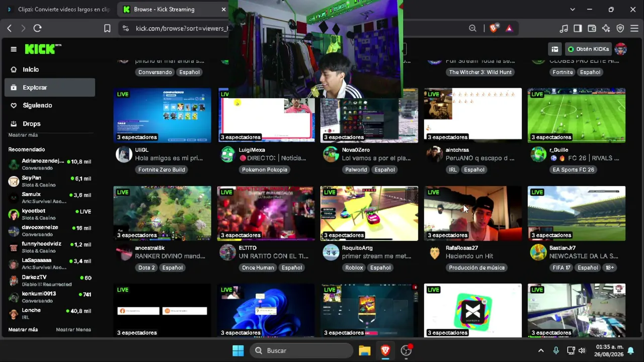This screenshot has height=362, width=644.
Task: Click The Witcher 3: Wild Hunt tag
Action: click(480, 72)
